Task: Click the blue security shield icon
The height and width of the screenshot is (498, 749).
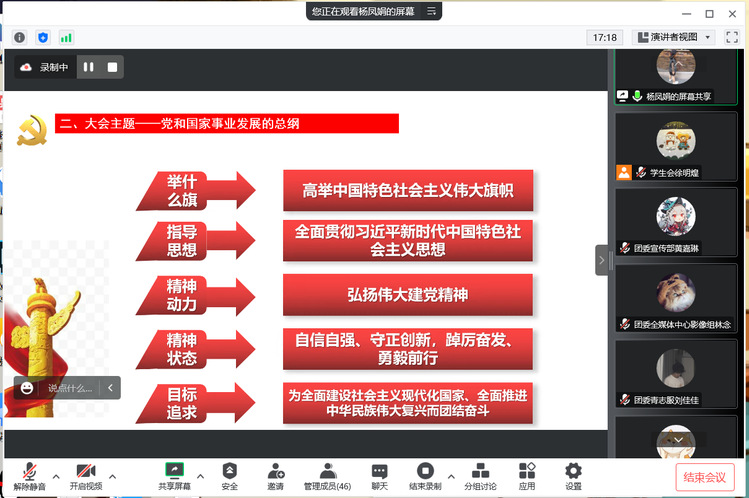Action: (x=43, y=37)
